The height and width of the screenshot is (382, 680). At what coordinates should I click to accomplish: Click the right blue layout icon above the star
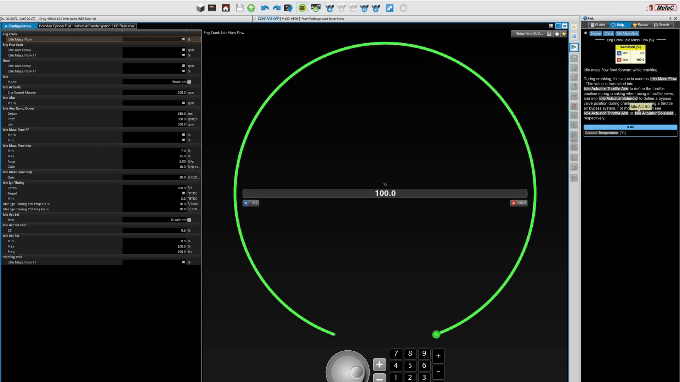pos(565,26)
